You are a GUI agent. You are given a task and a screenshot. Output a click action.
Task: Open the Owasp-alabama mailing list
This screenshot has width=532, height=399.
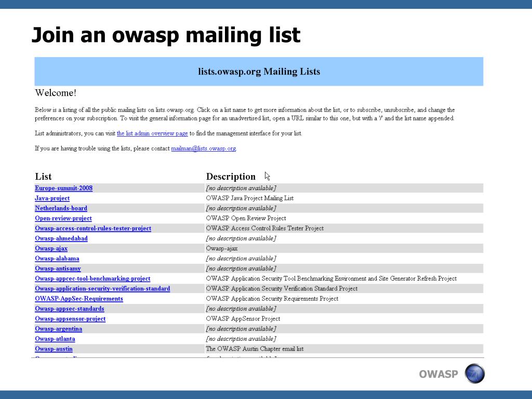click(x=57, y=259)
